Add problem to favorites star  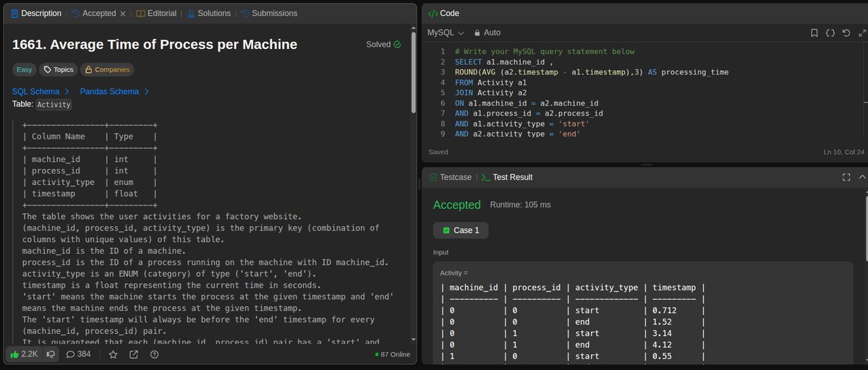113,354
